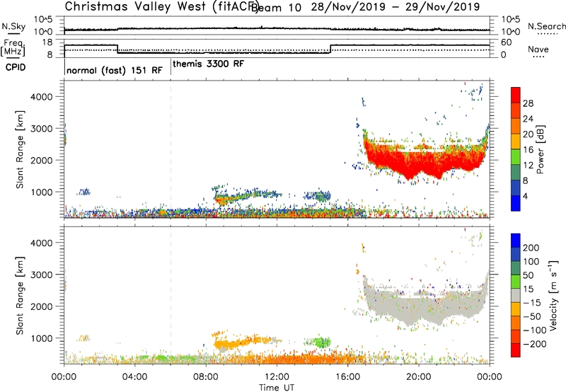Click the 'Velocity [m s^-1]' colorbar label

[553, 295]
